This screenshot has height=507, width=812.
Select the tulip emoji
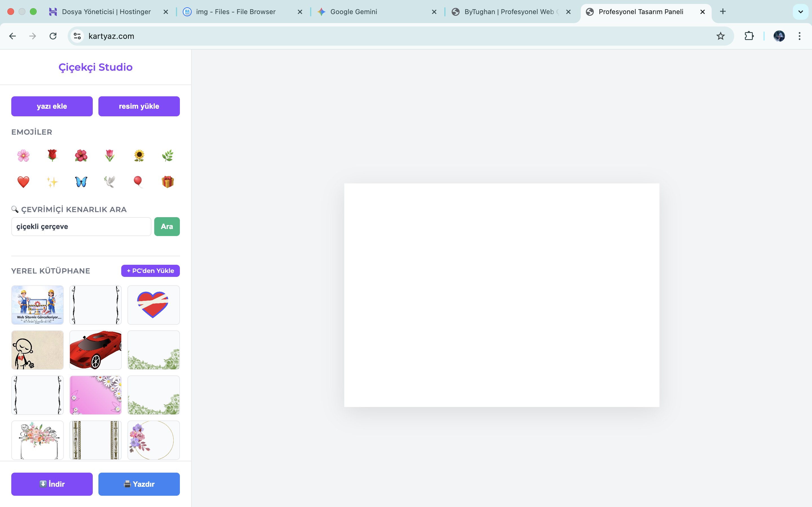click(x=110, y=155)
